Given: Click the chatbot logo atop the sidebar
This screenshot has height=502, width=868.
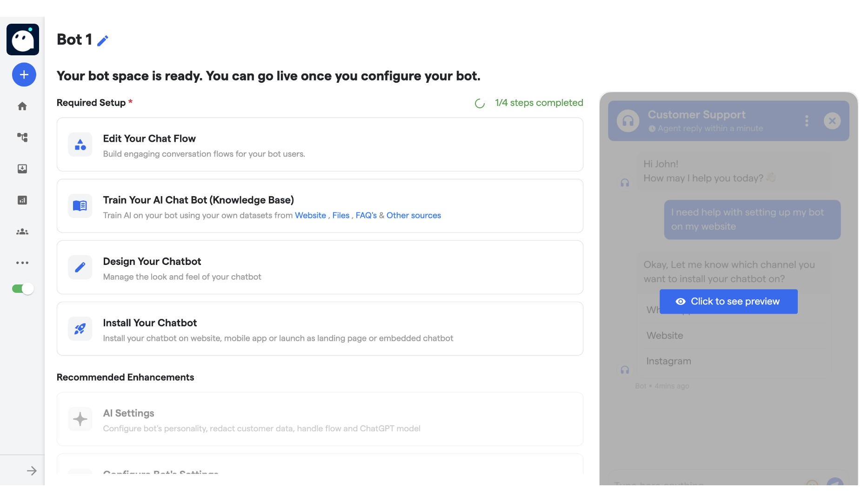Looking at the screenshot, I should [22, 39].
